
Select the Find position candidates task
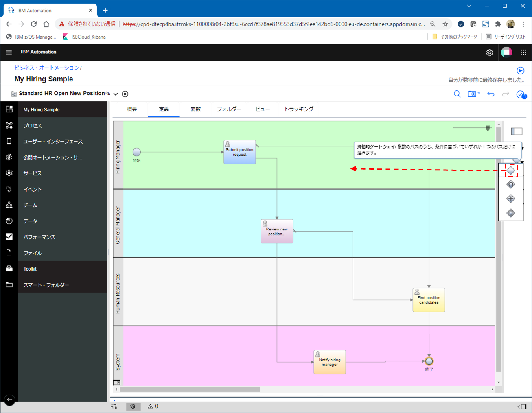click(x=429, y=300)
